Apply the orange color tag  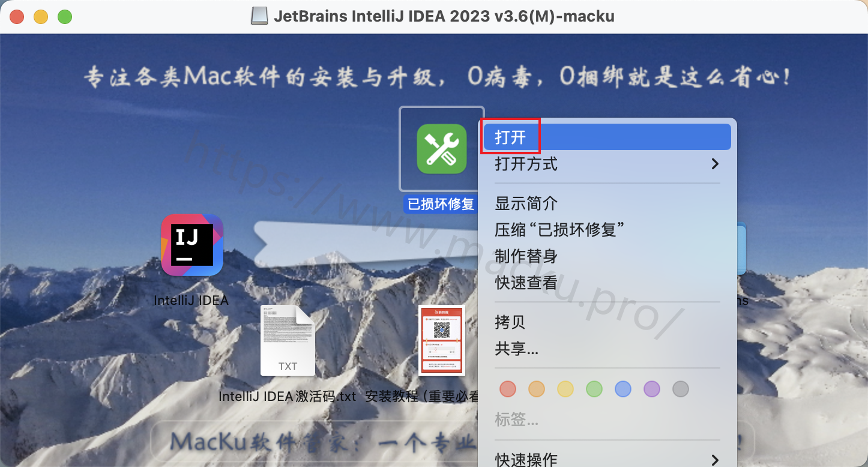click(x=537, y=389)
